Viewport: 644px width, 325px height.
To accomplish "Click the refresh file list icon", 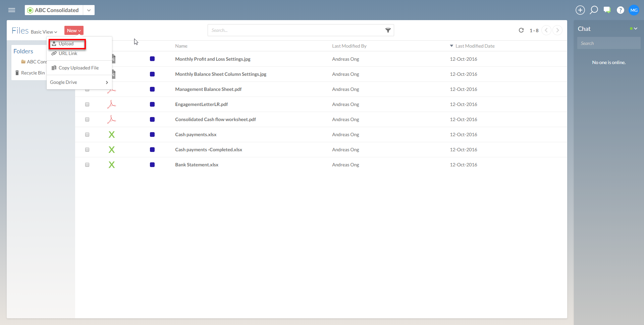I will [521, 30].
